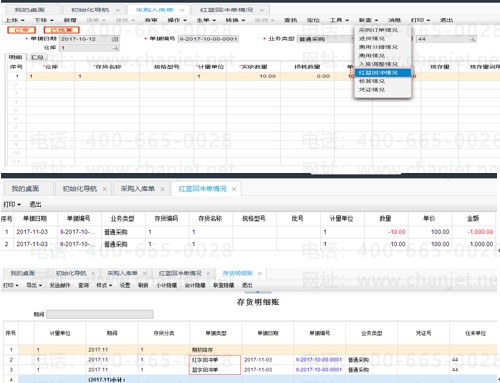Screen dimensions: 500x383
Task: Open 导出 dropdown in bottom toolbar
Action: point(34,285)
